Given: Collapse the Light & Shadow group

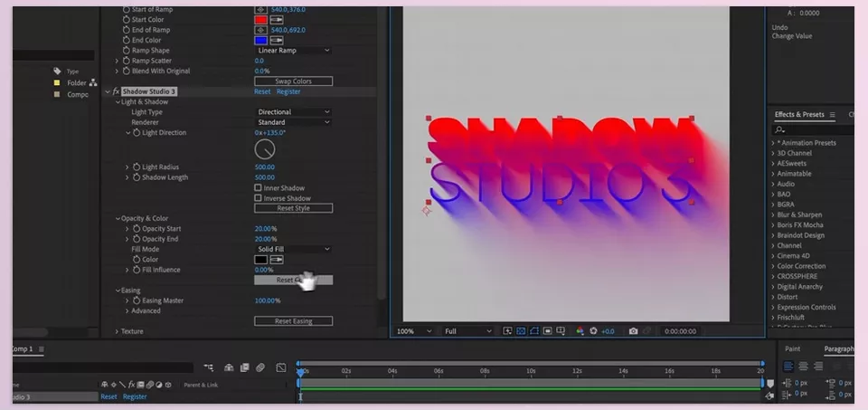Looking at the screenshot, I should click(118, 102).
